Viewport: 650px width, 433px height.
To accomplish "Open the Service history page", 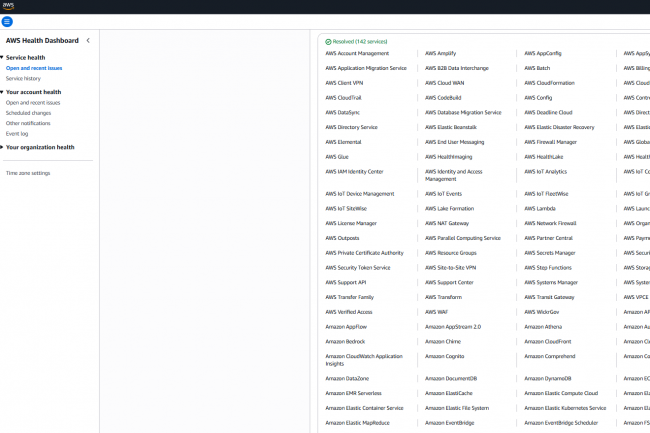I will [23, 78].
